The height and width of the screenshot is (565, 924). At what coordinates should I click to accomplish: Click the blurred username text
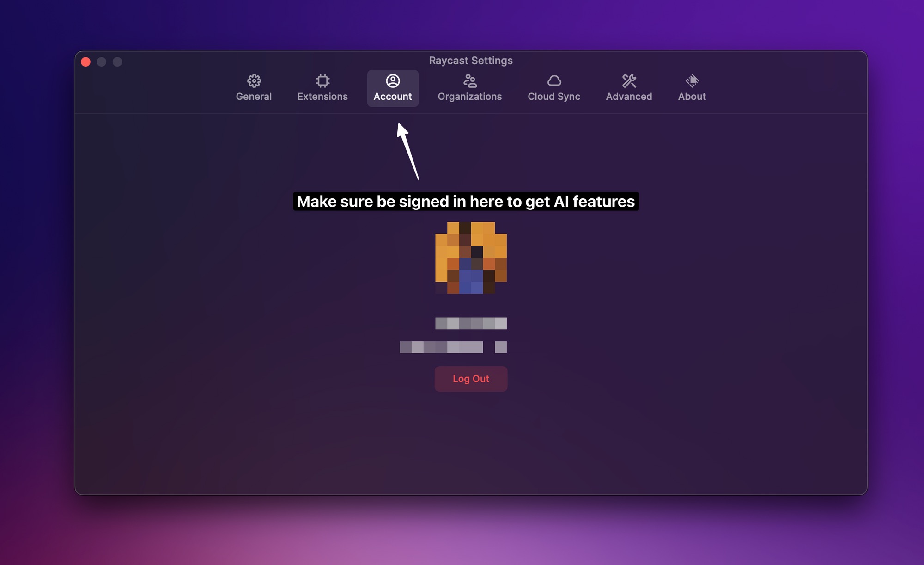pos(471,323)
